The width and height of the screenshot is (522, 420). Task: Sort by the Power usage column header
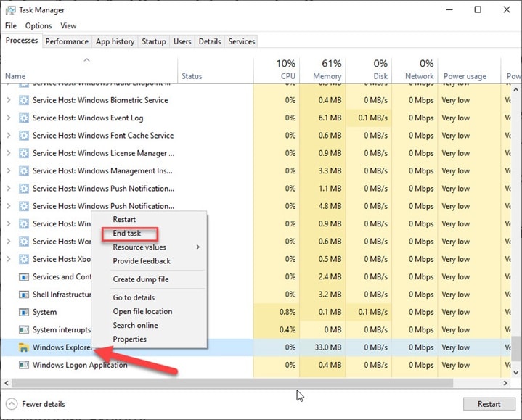(x=470, y=70)
